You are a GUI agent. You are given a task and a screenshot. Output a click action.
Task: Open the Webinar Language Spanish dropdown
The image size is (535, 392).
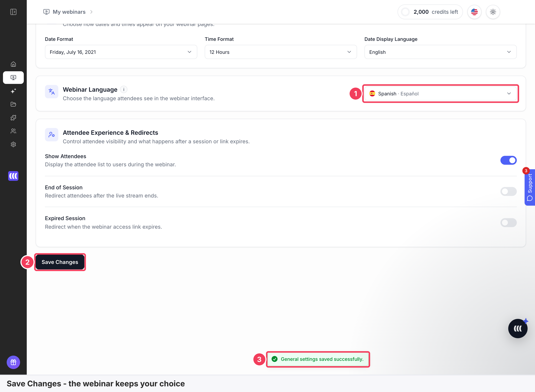pyautogui.click(x=440, y=94)
